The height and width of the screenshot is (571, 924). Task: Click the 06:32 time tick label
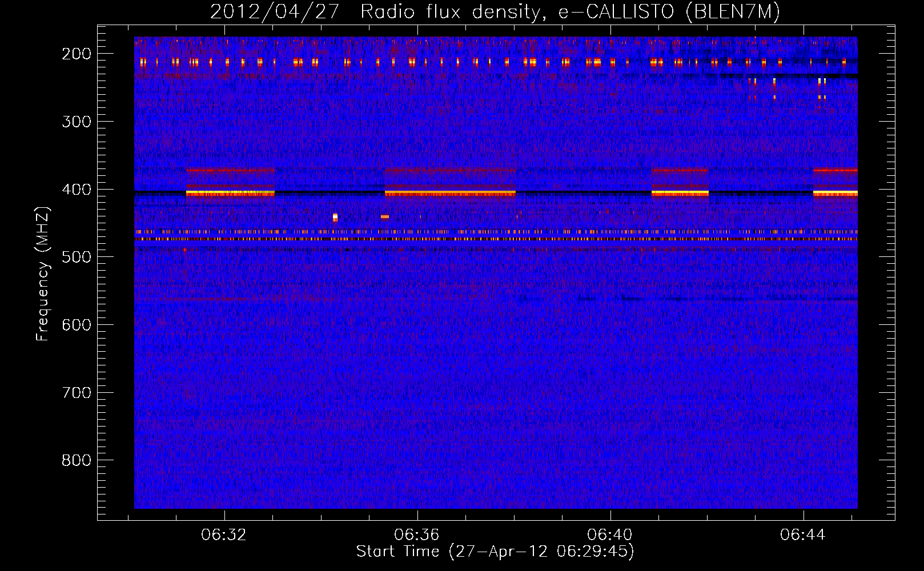pos(224,534)
